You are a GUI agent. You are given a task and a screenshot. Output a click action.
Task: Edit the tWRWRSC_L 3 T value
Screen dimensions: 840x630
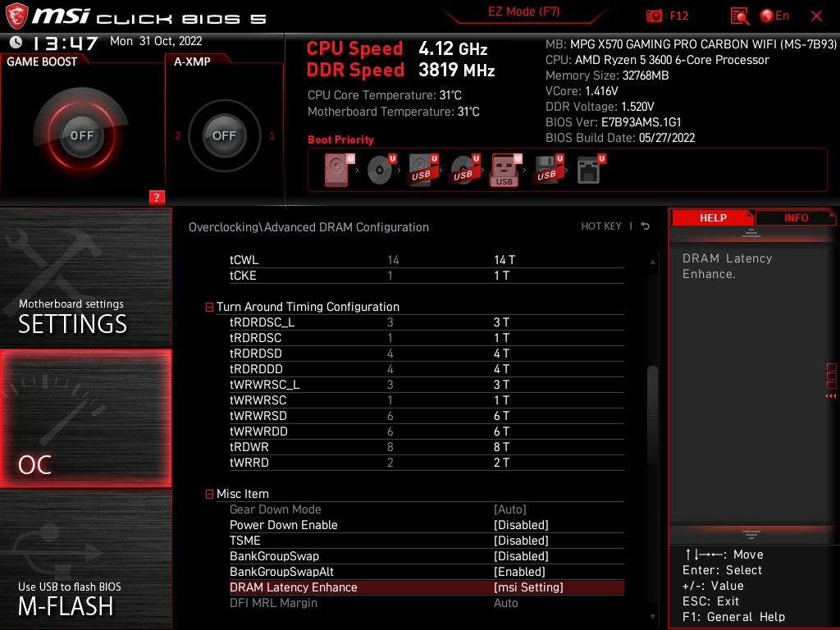[x=501, y=385]
